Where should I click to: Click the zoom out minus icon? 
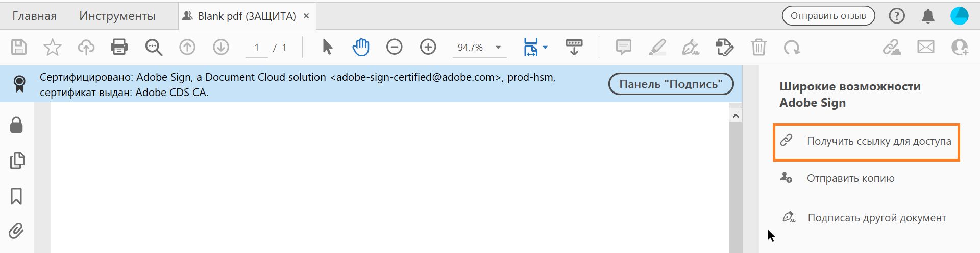point(394,47)
